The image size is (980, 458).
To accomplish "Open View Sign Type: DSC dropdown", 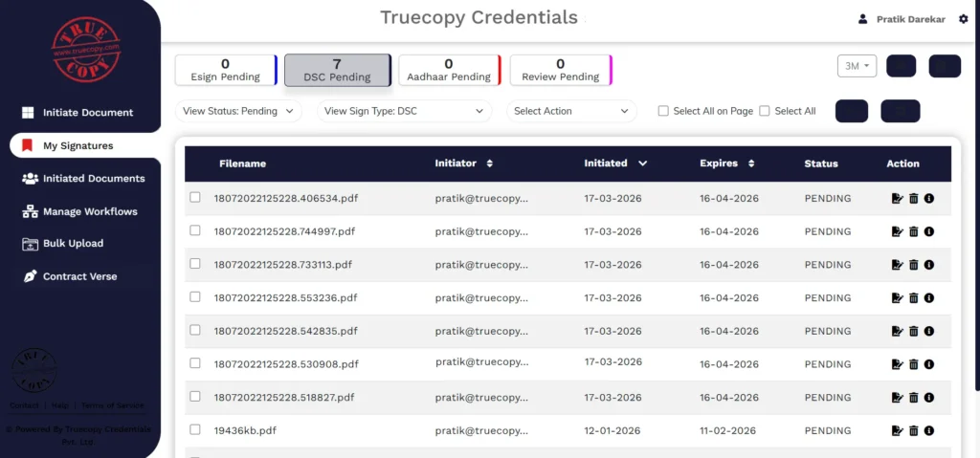I will (x=405, y=111).
